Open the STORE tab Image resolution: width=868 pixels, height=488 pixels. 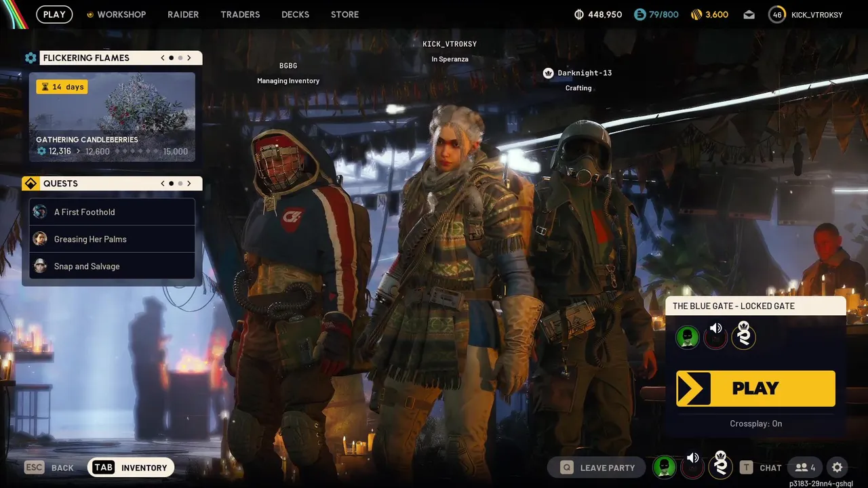pyautogui.click(x=344, y=14)
